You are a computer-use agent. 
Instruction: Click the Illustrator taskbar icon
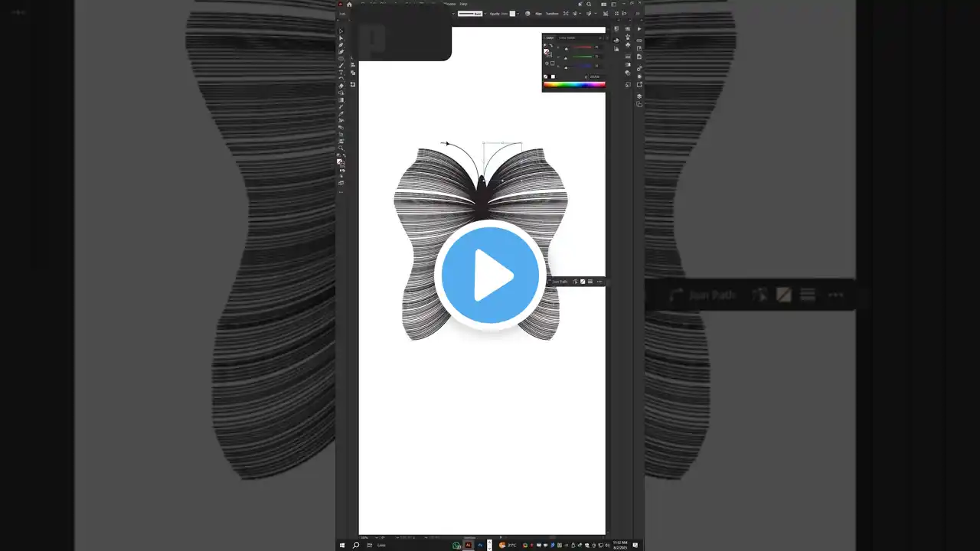469,546
